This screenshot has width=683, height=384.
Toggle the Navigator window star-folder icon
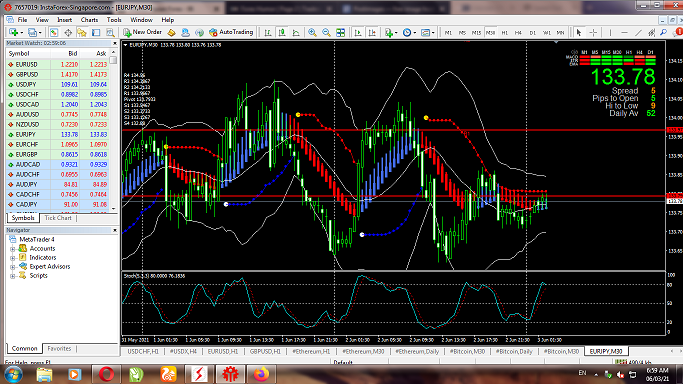point(82,32)
